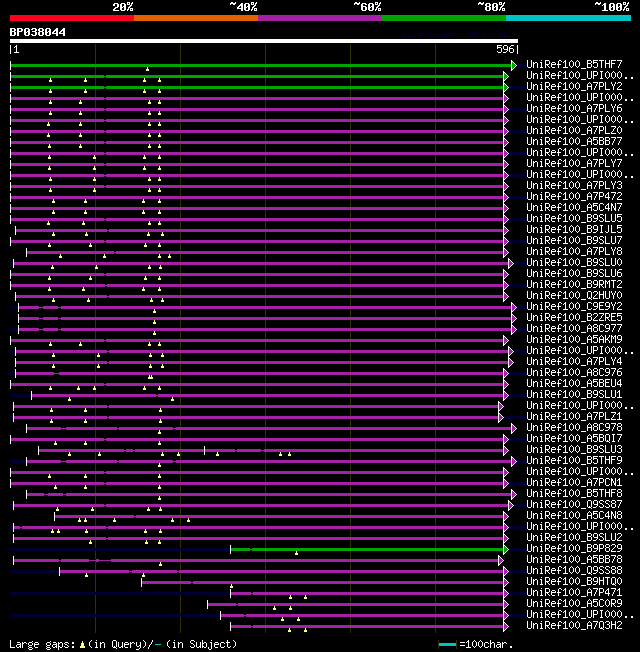640x652 pixels.
Task: Select the UniRef100_A7Q3H2 label
Action: point(574,626)
